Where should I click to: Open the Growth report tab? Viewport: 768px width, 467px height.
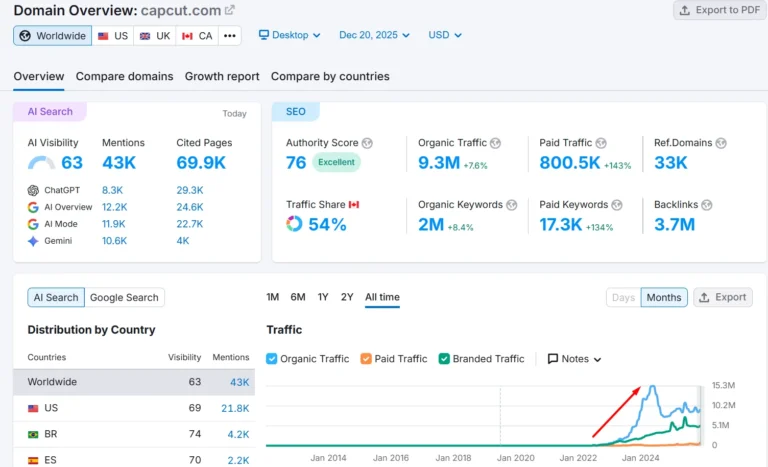pos(222,76)
